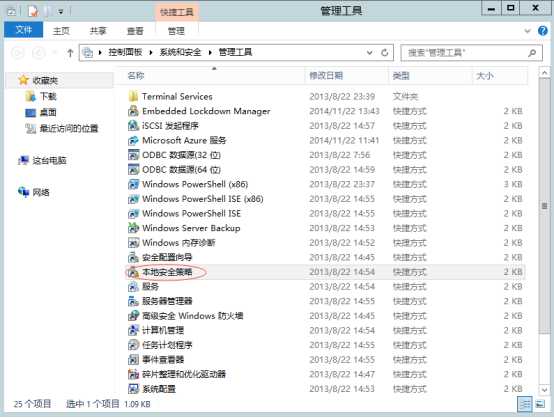
Task: Switch to details view layout icon
Action: [x=525, y=404]
